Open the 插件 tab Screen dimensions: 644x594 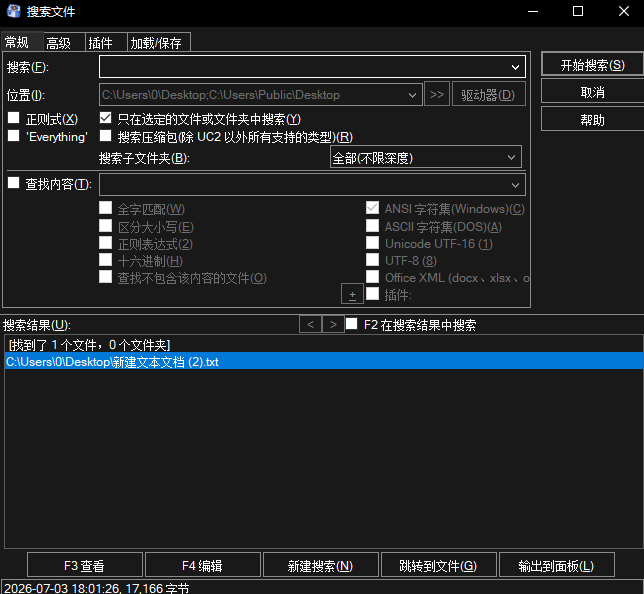[106, 42]
